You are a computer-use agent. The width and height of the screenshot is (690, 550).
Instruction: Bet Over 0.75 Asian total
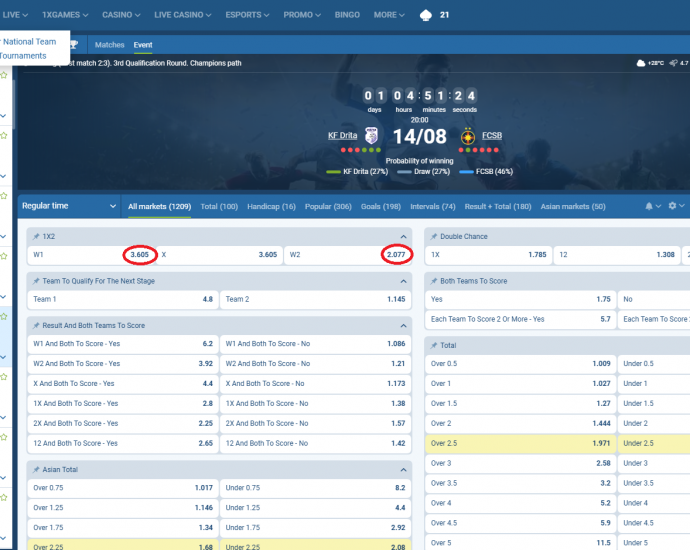(x=123, y=488)
